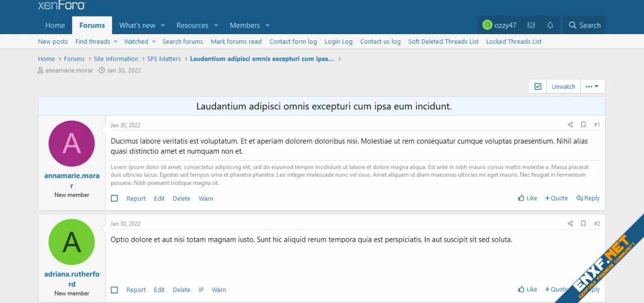Screen dimensions: 644x303
Task: Switch to the Forums tab
Action: pyautogui.click(x=92, y=25)
